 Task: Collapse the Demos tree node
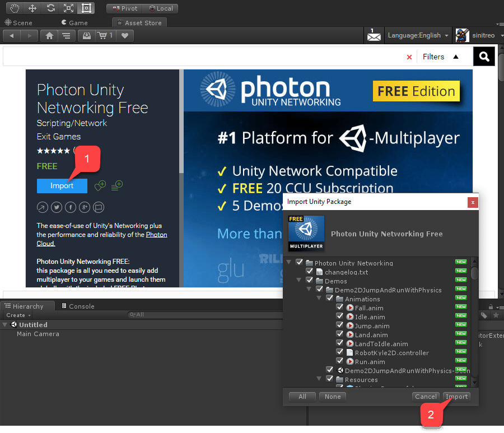coord(299,280)
